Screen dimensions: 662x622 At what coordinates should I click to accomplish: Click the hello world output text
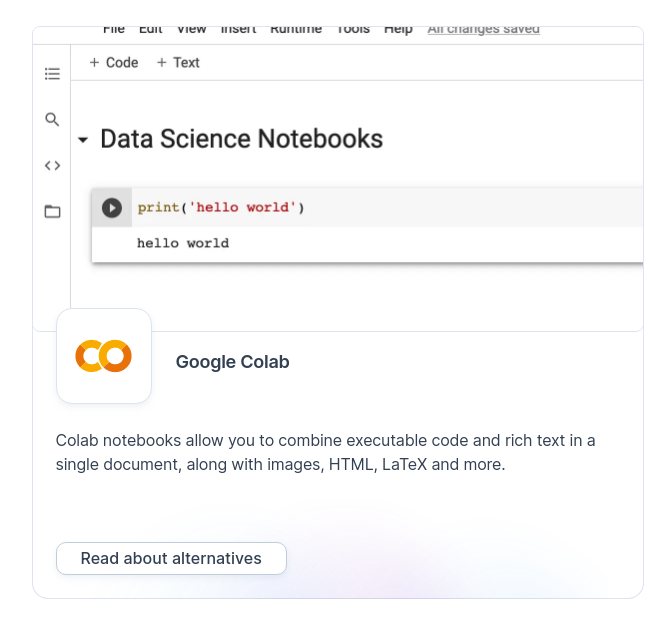coord(183,243)
